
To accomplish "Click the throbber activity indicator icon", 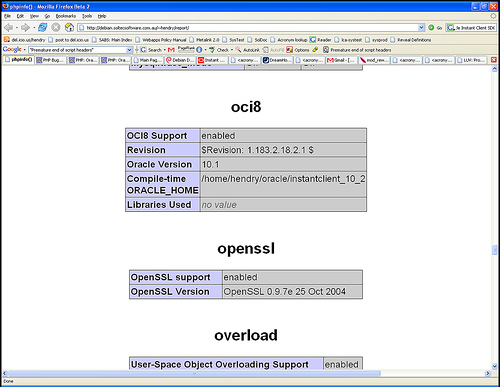I will pyautogui.click(x=493, y=16).
